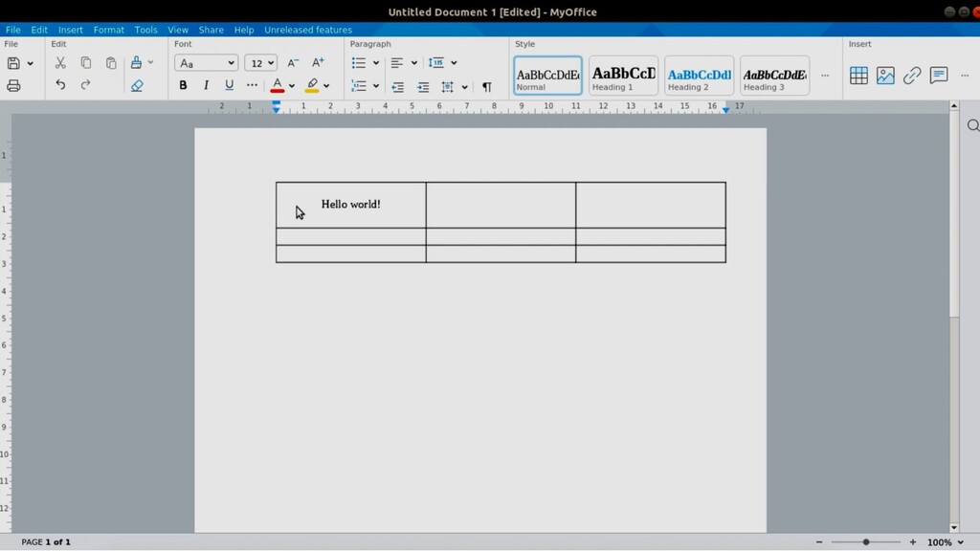Open the View menu
Viewport: 980px width, 551px height.
click(177, 30)
